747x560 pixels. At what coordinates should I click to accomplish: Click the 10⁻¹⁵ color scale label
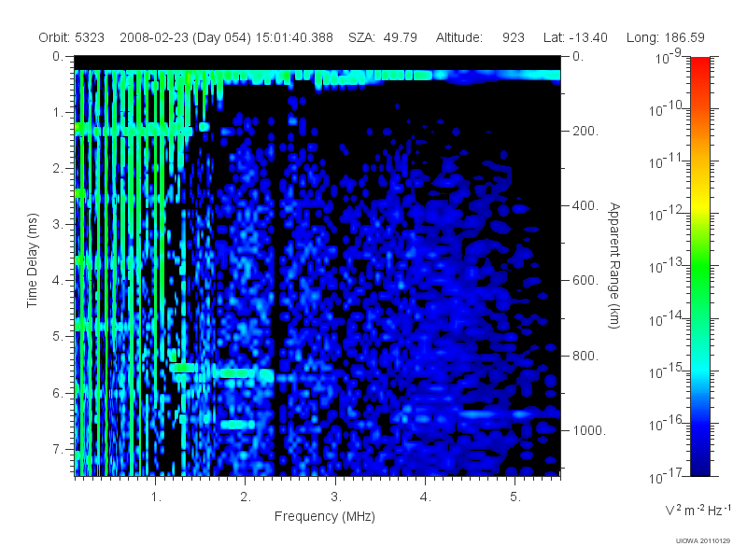(668, 371)
